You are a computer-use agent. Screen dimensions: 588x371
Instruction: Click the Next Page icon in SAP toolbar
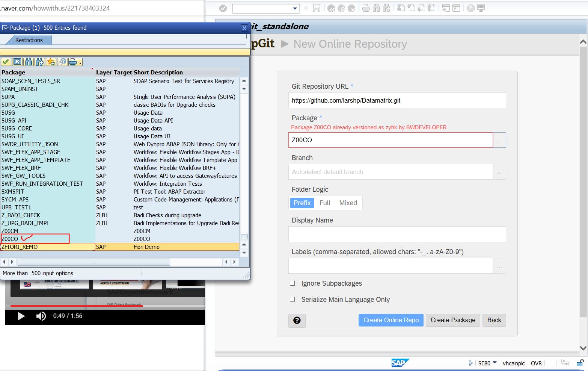point(421,8)
